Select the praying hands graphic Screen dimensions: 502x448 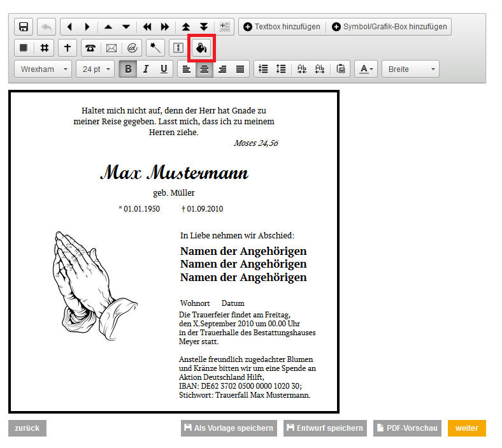pyautogui.click(x=95, y=285)
